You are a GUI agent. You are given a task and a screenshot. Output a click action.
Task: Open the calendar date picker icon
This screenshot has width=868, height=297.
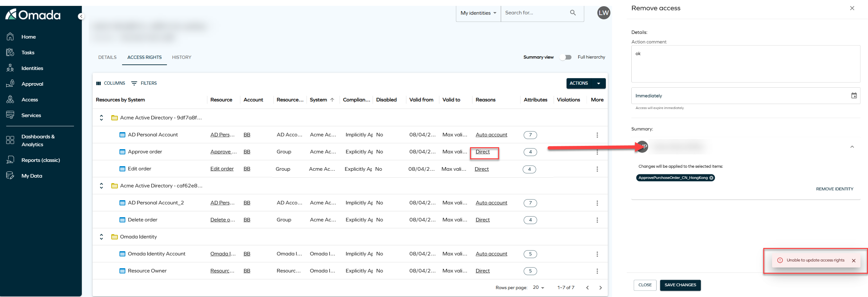pos(854,96)
